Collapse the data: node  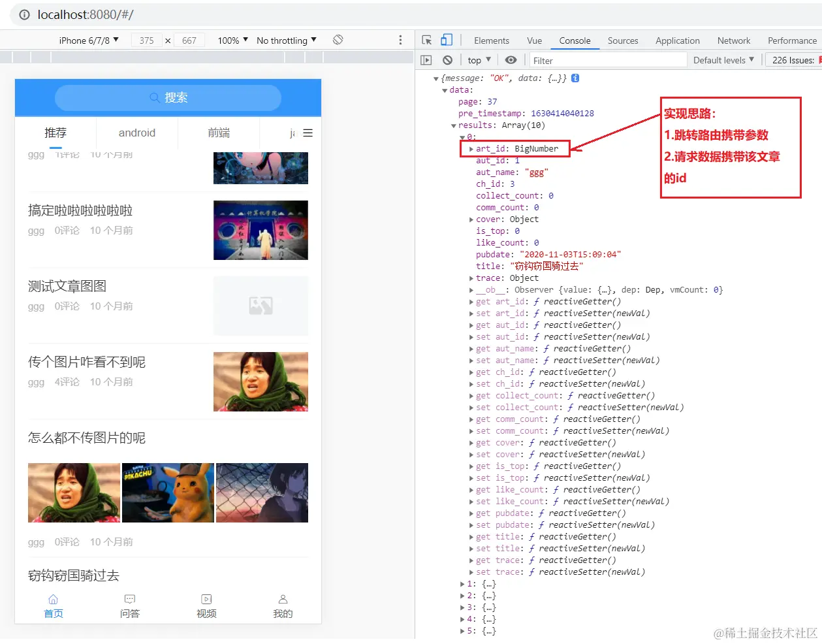(x=445, y=90)
